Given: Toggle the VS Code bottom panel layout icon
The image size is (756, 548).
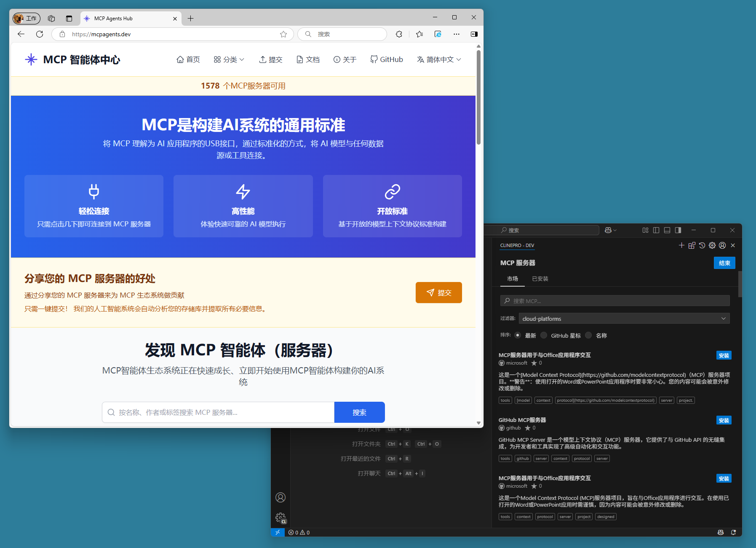Looking at the screenshot, I should [667, 230].
